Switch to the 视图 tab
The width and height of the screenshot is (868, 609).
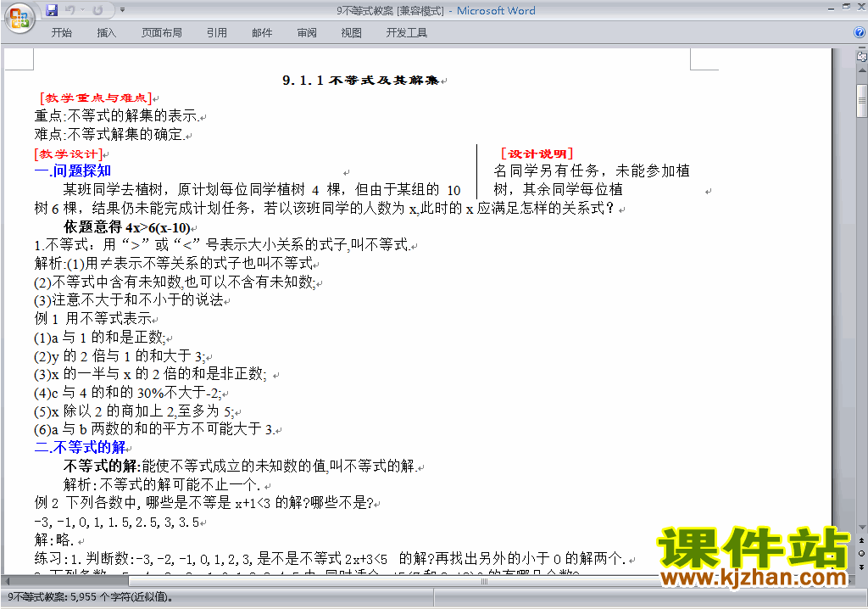pyautogui.click(x=351, y=33)
